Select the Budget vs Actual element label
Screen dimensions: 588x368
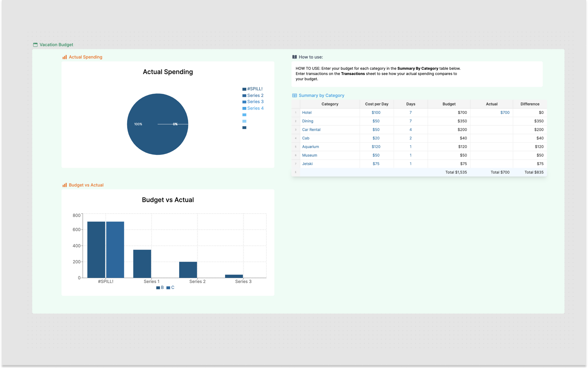click(86, 185)
